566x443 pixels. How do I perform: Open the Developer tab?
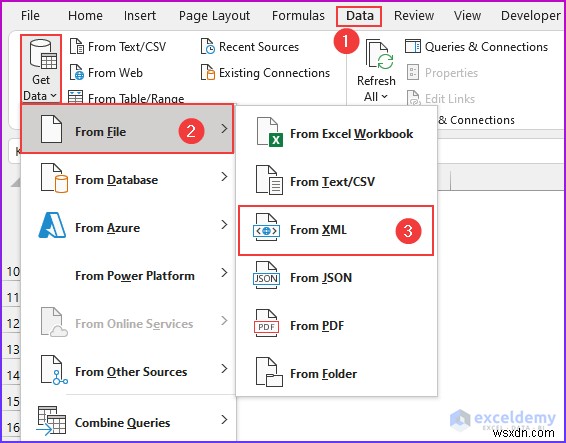point(530,16)
